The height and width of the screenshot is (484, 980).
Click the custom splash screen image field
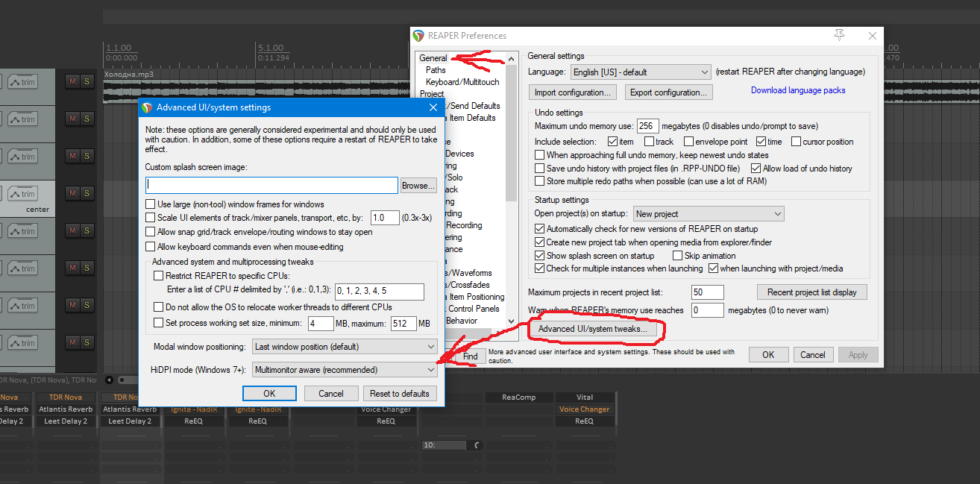(271, 185)
